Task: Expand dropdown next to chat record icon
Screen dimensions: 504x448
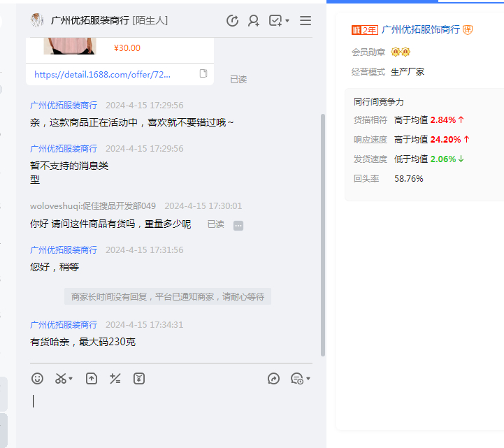Action: point(308,379)
